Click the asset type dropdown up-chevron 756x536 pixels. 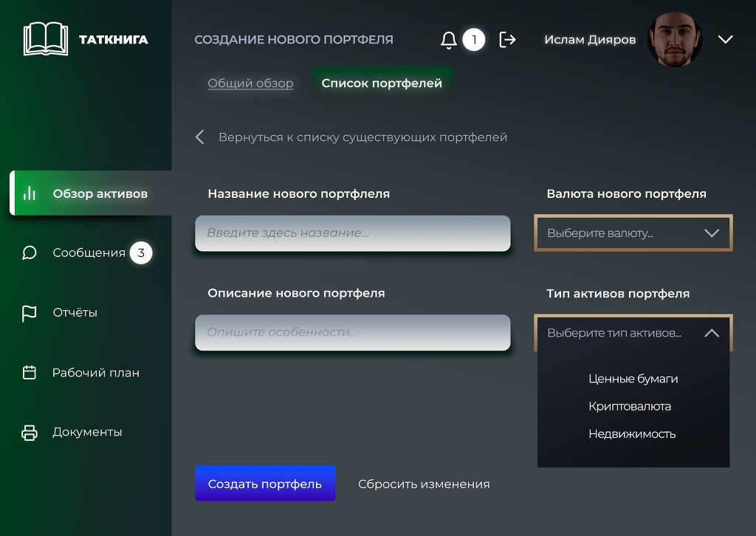[x=712, y=332]
